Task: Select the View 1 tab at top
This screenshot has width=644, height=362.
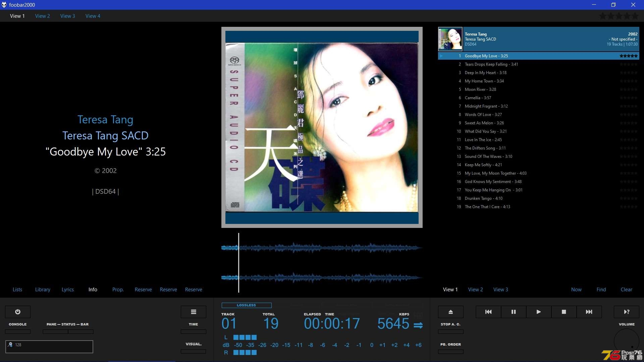Action: (x=17, y=16)
